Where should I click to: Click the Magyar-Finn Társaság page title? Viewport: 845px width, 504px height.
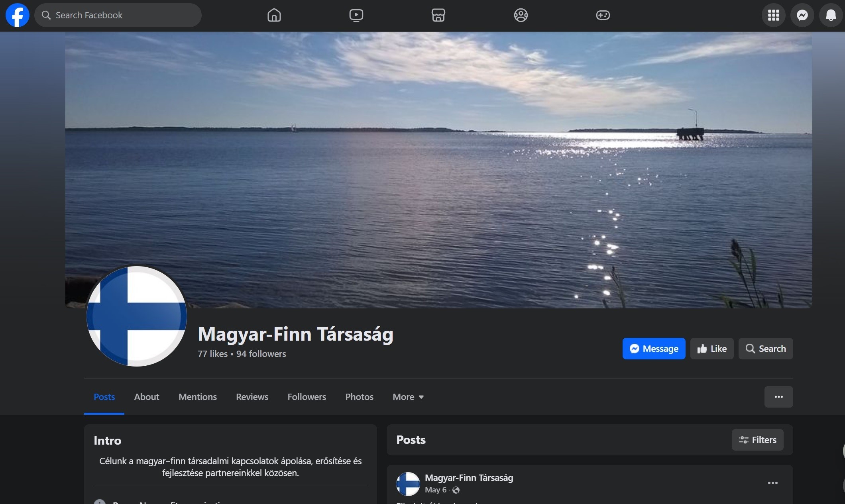(x=296, y=334)
